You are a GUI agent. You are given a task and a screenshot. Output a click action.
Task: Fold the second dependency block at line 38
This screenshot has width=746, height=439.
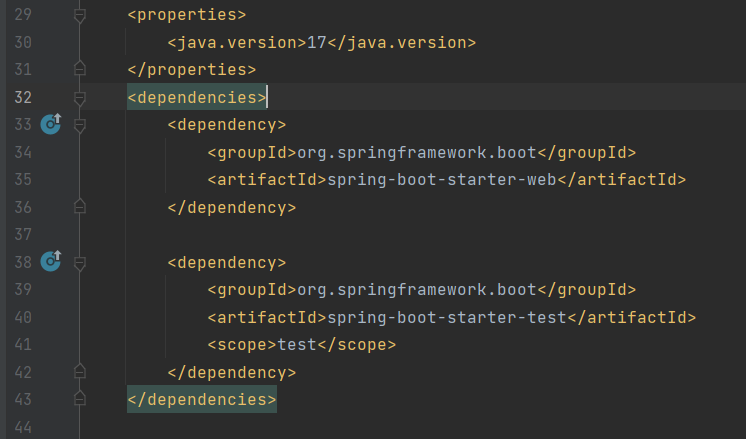[x=80, y=263]
